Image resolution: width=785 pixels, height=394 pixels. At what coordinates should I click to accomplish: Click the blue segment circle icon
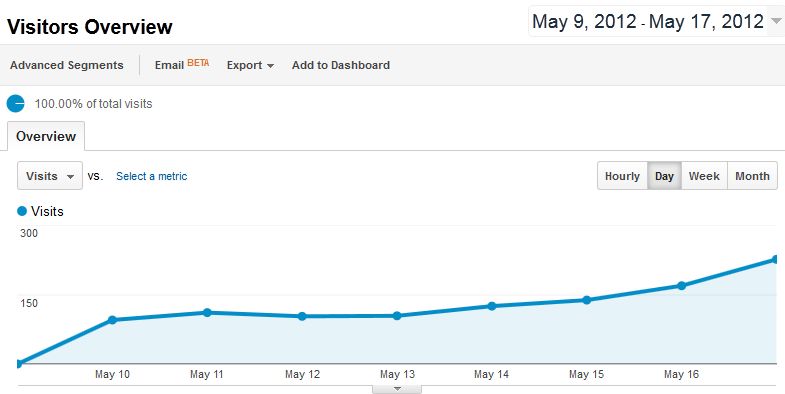[x=16, y=104]
